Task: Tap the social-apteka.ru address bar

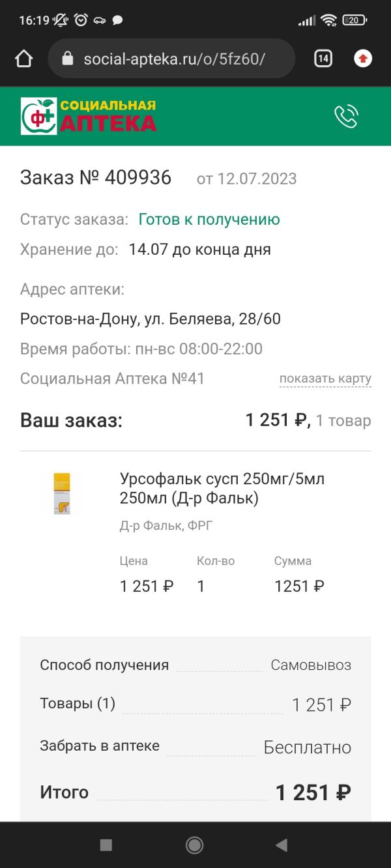Action: [171, 59]
